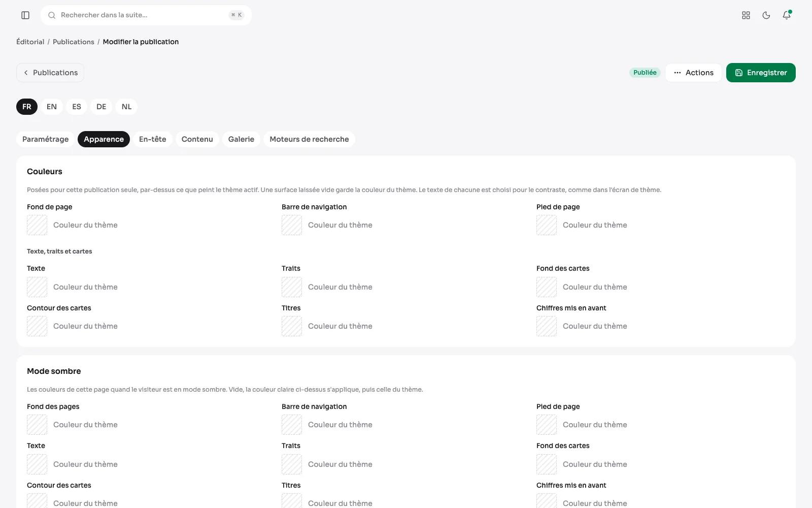Select the NL language pill
The image size is (812, 508).
coord(126,107)
